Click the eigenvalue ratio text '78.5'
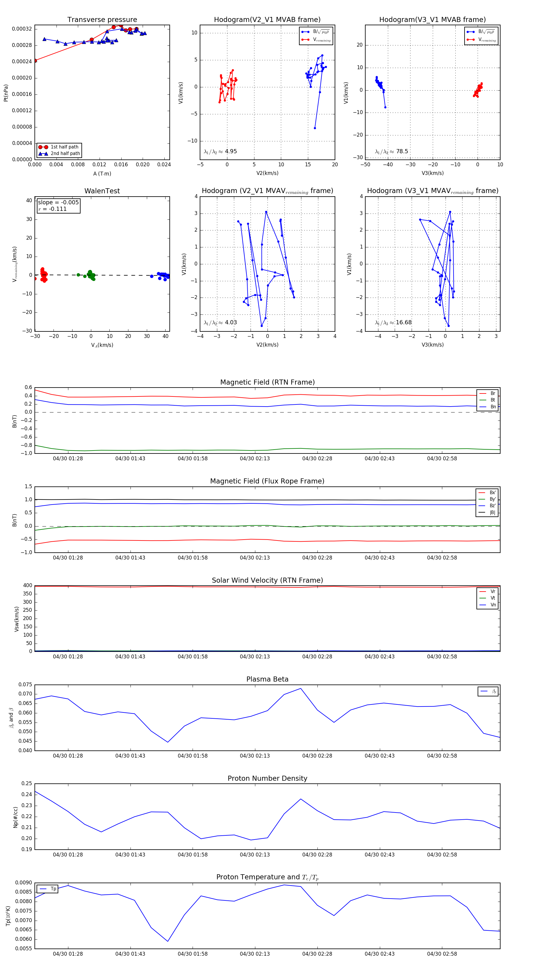Screen dimensions: 535x980 tap(402, 151)
